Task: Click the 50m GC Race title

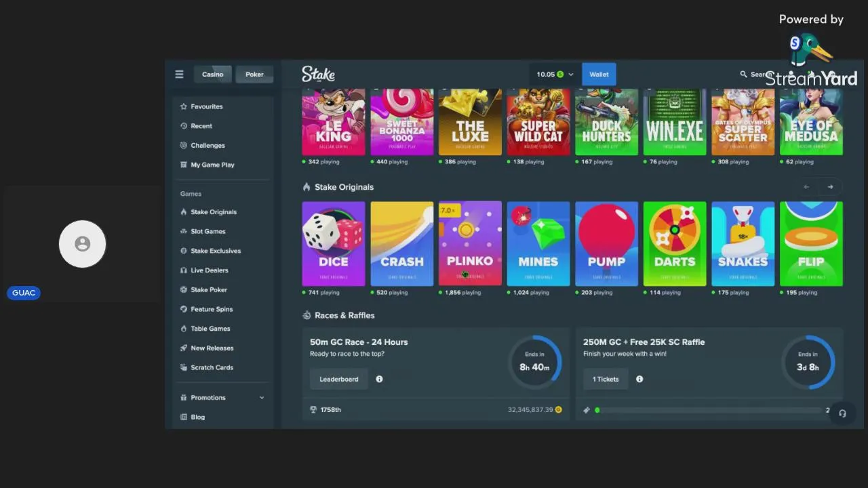Action: point(359,342)
